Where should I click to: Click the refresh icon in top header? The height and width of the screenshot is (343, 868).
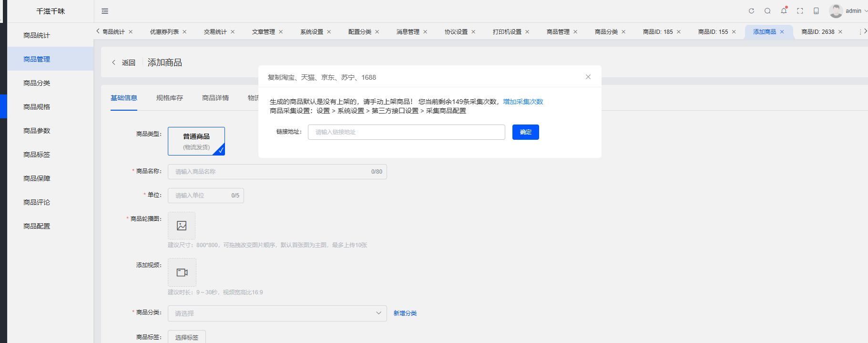pos(751,11)
